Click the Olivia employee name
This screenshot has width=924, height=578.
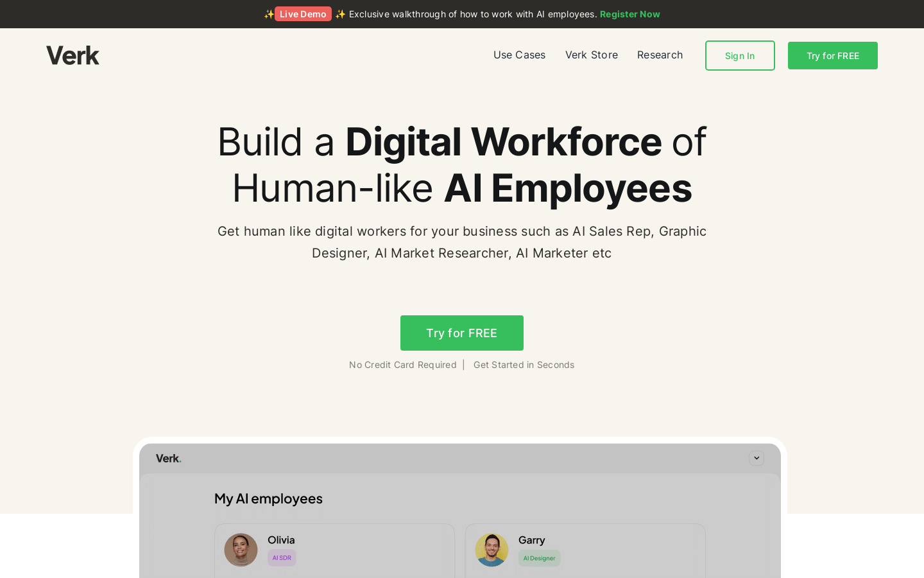tap(281, 540)
